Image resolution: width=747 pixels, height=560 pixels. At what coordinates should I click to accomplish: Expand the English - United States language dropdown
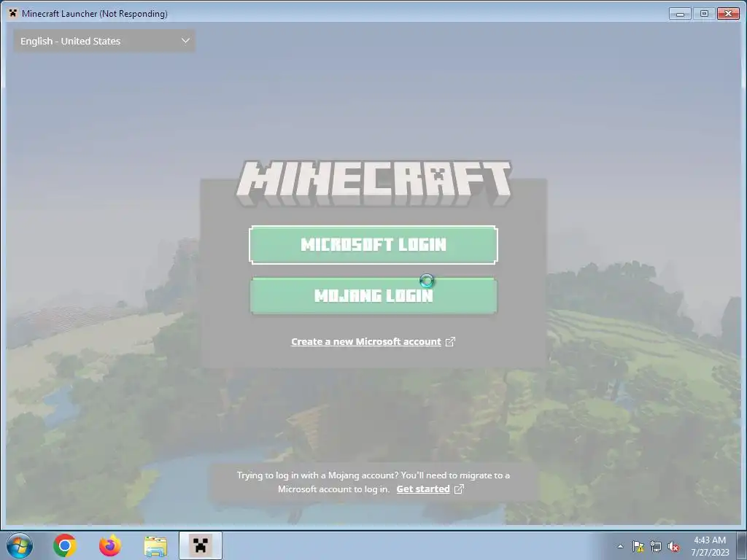pos(104,41)
